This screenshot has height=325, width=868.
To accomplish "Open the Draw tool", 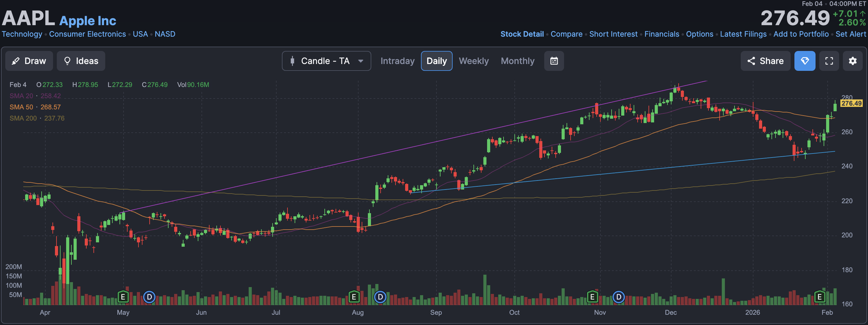I will click(29, 61).
